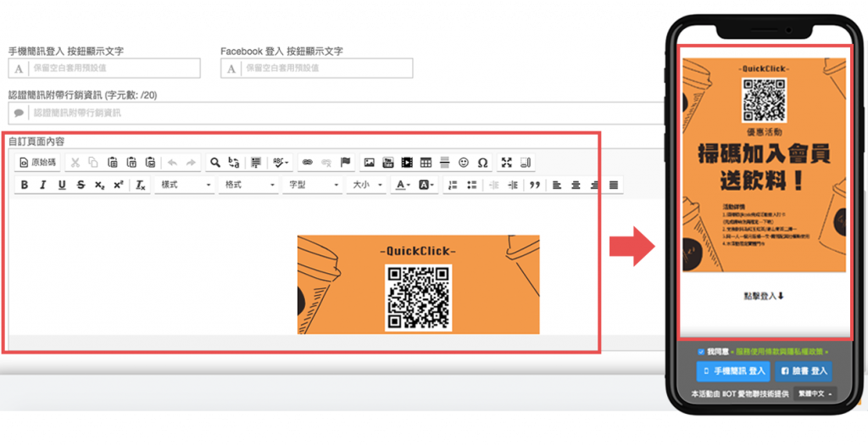Toggle Underline formatting
The image size is (868, 446).
click(x=62, y=185)
